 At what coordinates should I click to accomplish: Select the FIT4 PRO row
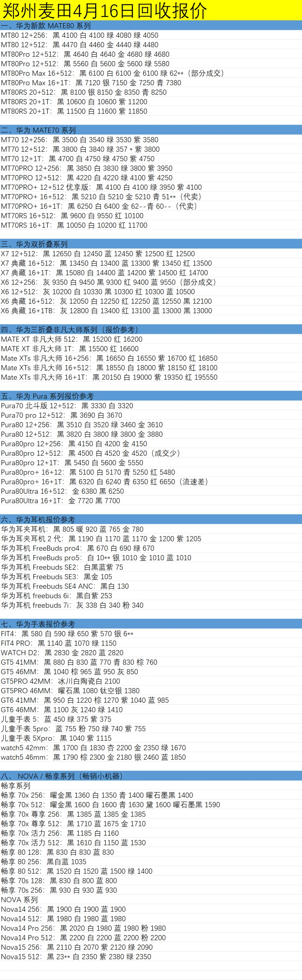(x=151, y=643)
